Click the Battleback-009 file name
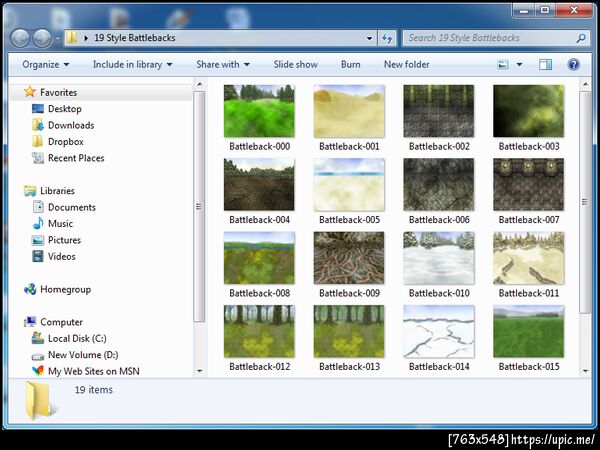Viewport: 600px width, 450px height. point(349,293)
